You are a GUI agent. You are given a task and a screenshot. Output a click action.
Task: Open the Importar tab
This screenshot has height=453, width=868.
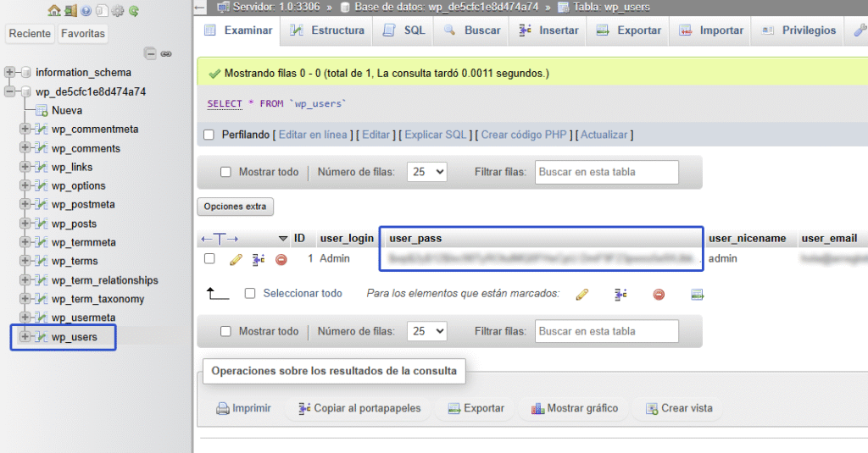(711, 30)
